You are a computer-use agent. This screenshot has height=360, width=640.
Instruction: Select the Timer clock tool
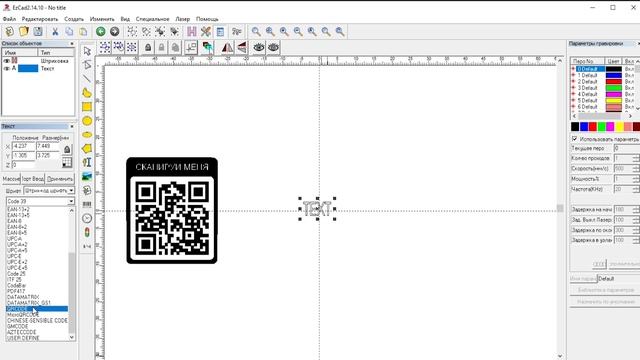87,218
